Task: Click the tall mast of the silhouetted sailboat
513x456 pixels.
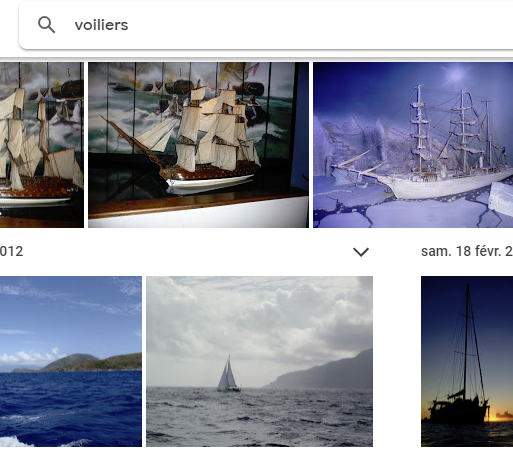Action: pos(467,338)
